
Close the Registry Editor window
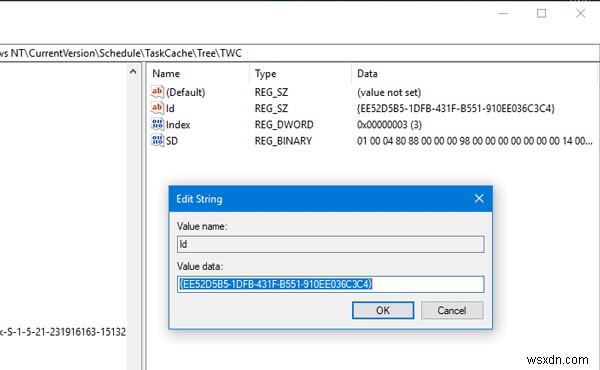[580, 13]
